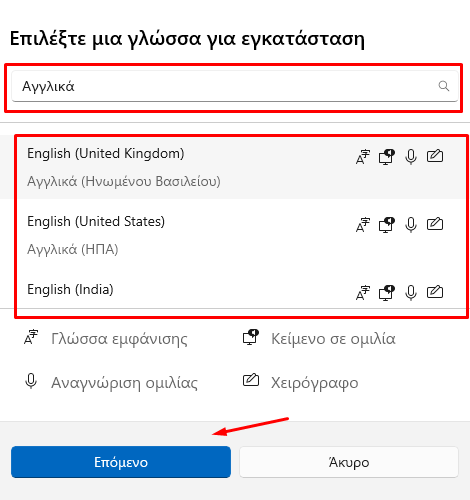Click the Γλώσσα εμφάνισης legend icon
Viewport: 470px width, 500px height.
pos(31,337)
